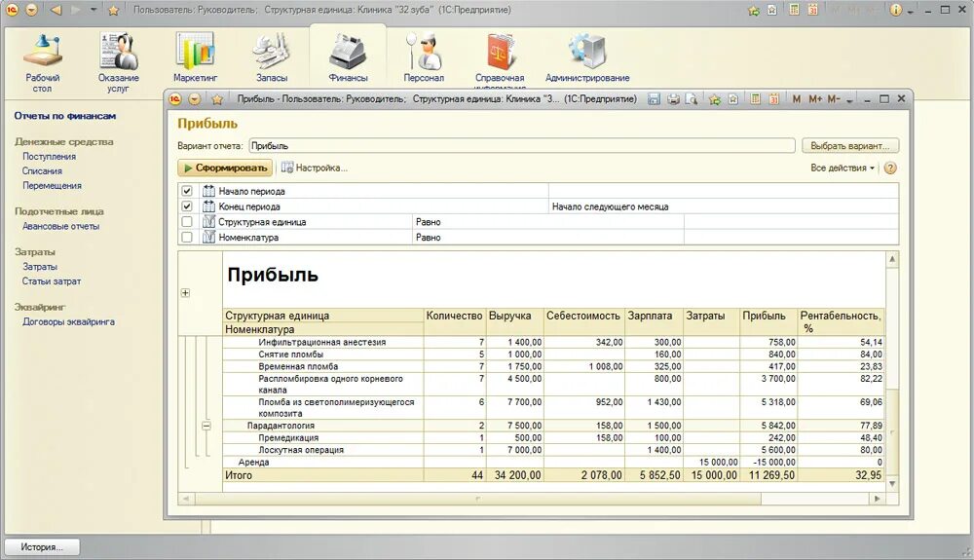The height and width of the screenshot is (560, 974).
Task: Open the small dropdown after M- in Прибыль window
Action: (x=849, y=100)
